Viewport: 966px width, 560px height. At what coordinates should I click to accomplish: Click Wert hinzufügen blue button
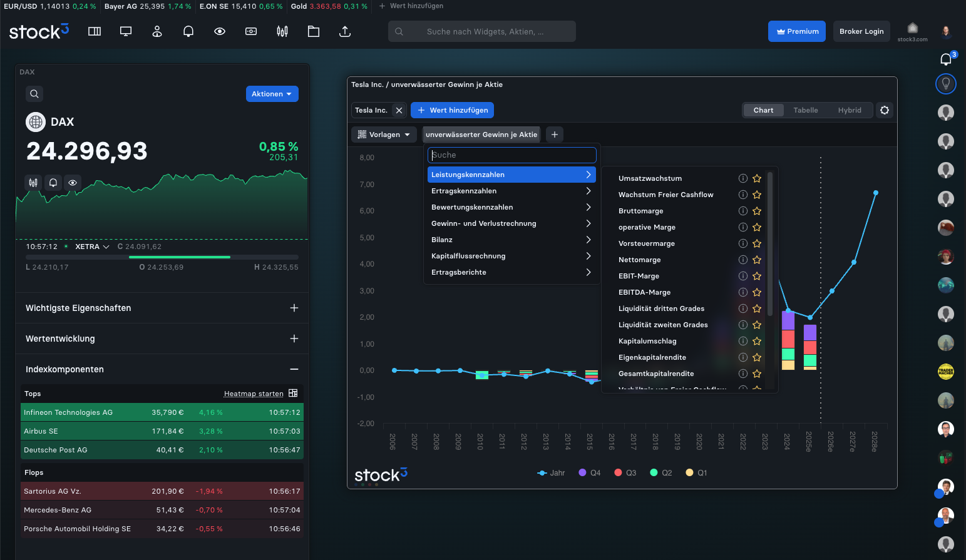pyautogui.click(x=452, y=110)
